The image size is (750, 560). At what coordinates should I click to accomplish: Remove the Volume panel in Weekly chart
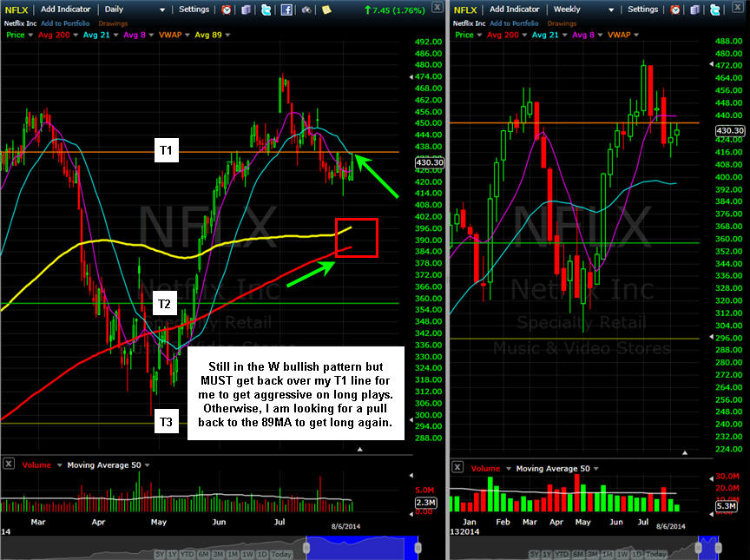[x=457, y=467]
